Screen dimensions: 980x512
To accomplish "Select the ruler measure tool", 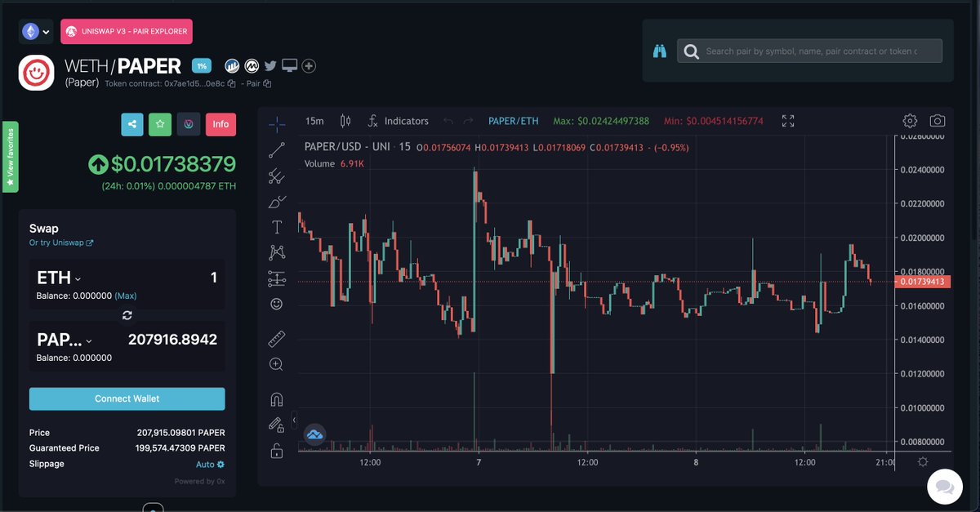I will pyautogui.click(x=277, y=338).
